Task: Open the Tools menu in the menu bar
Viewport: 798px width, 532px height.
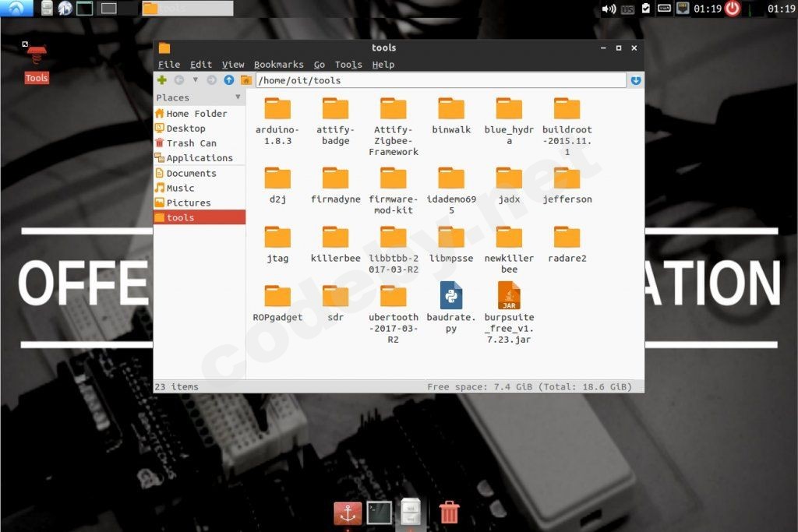Action: click(348, 64)
